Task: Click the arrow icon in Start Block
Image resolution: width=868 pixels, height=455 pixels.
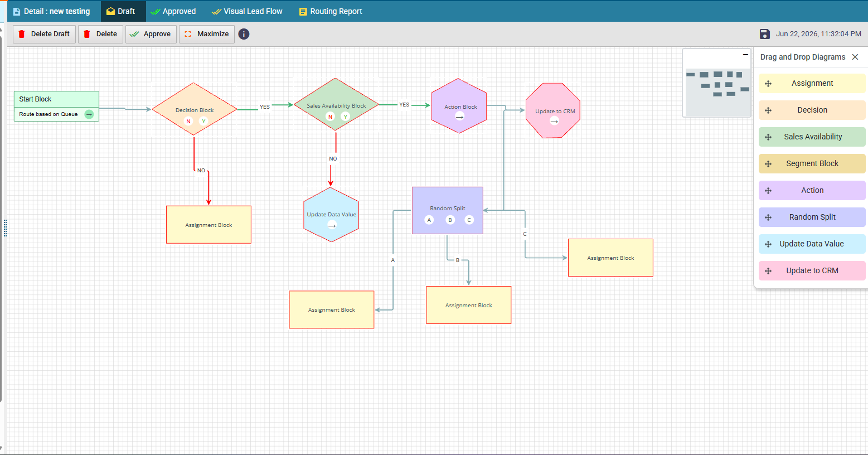Action: click(x=89, y=114)
